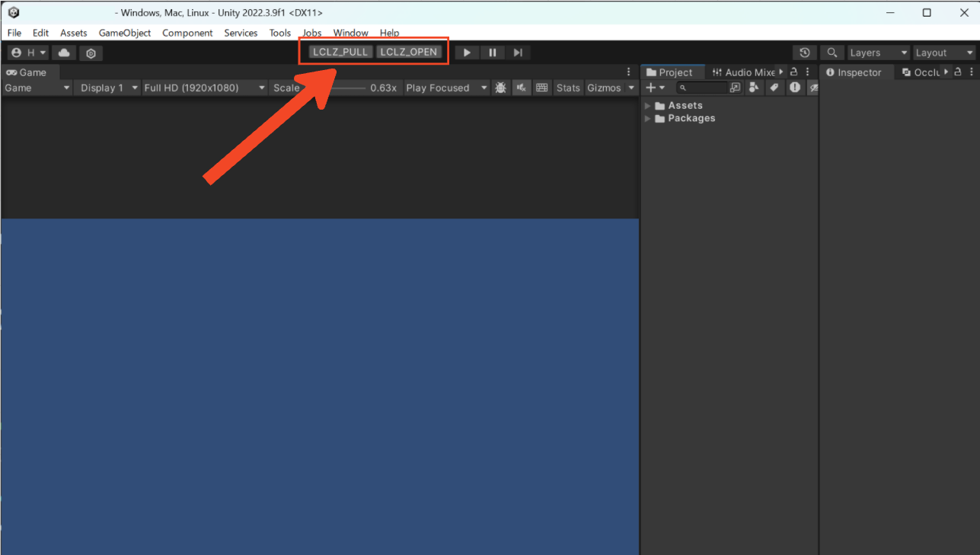
Task: Open the account H dropdown
Action: 29,53
